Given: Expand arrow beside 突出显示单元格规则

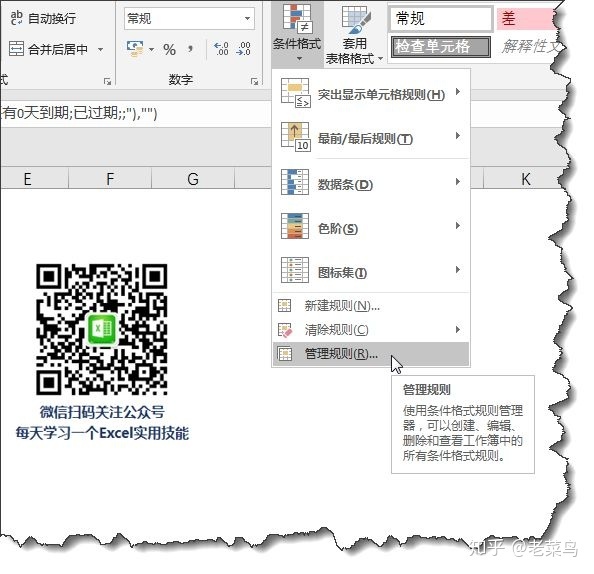Looking at the screenshot, I should [458, 92].
